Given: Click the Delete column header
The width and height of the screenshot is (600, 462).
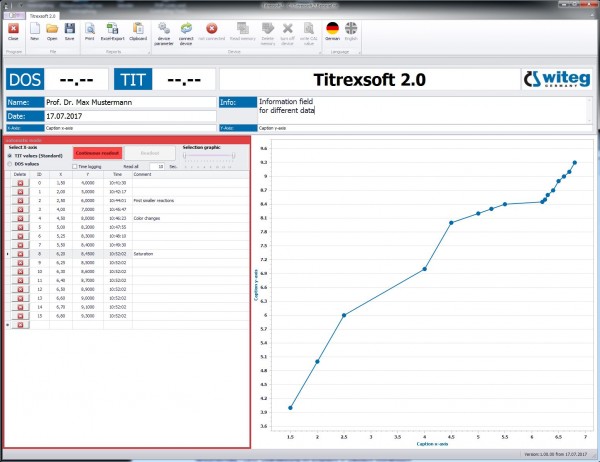Looking at the screenshot, I should tap(20, 174).
